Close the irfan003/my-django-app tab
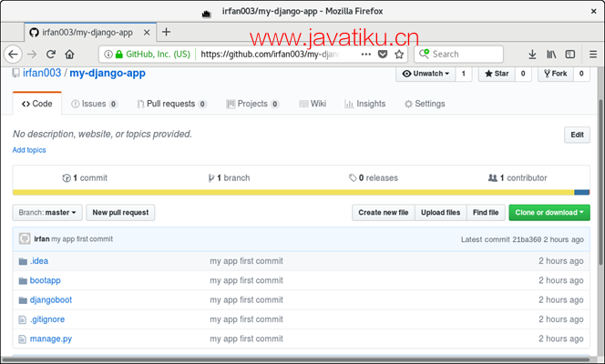 point(147,33)
